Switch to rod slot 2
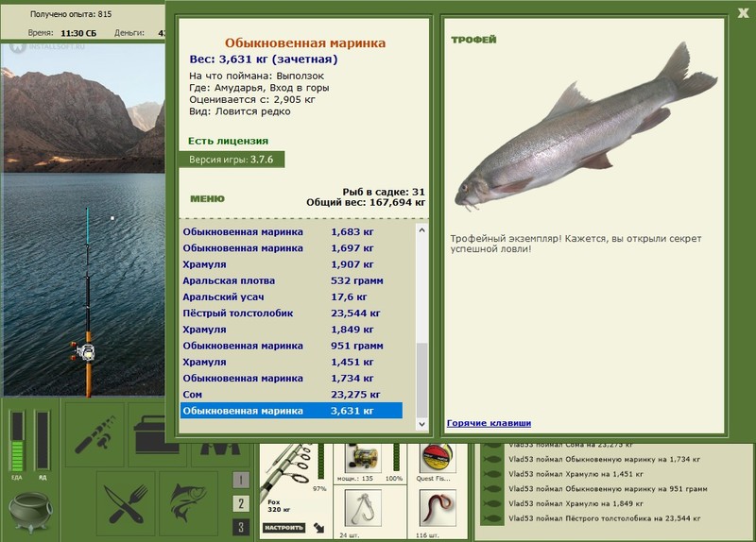 [241, 504]
